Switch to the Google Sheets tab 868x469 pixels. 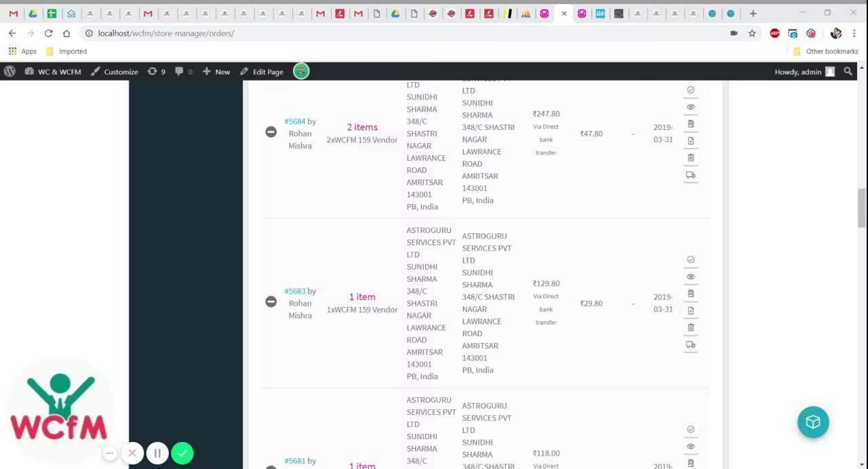pyautogui.click(x=52, y=13)
